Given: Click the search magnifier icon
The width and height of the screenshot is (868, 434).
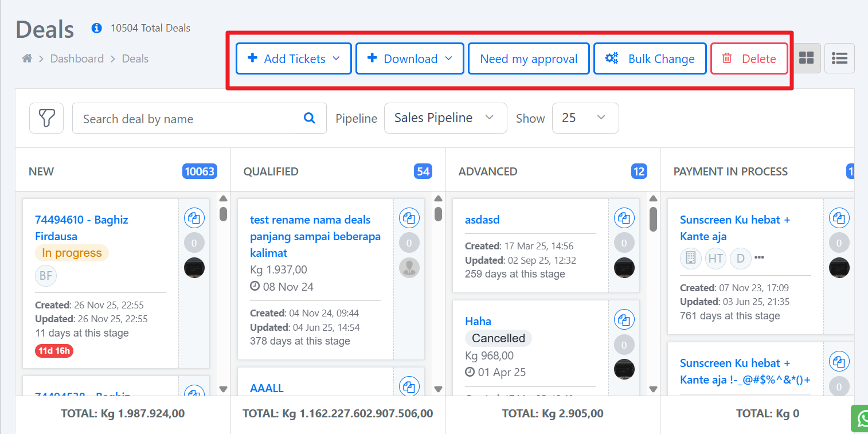Looking at the screenshot, I should click(x=310, y=118).
